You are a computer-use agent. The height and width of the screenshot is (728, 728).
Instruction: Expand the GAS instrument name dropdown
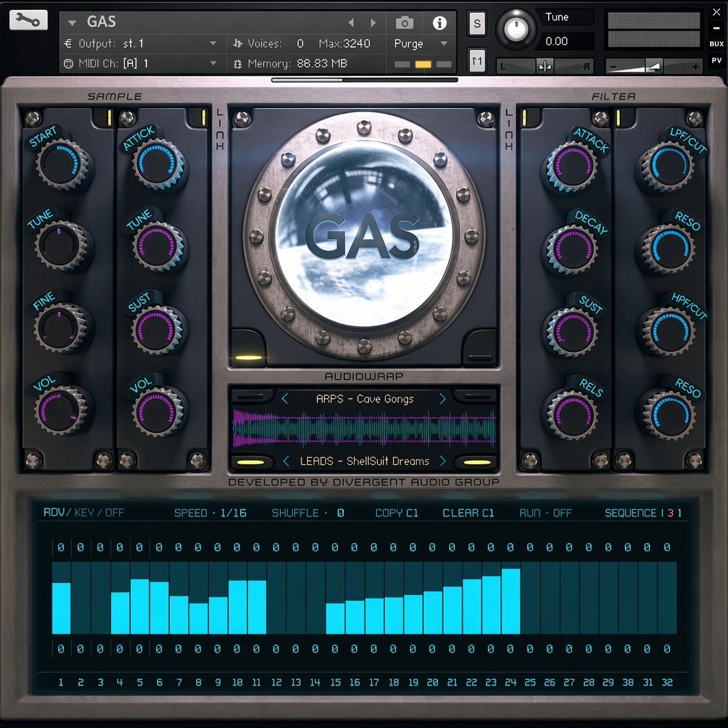[x=72, y=22]
